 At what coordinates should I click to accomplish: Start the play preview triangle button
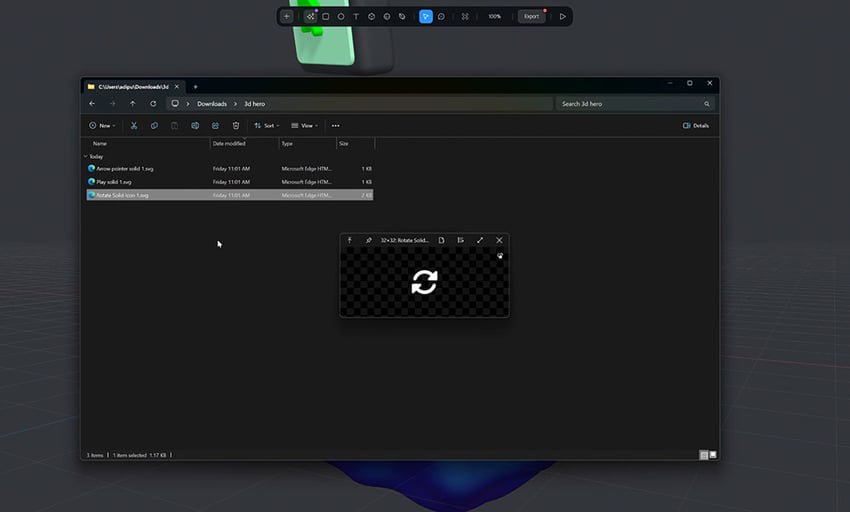(563, 16)
